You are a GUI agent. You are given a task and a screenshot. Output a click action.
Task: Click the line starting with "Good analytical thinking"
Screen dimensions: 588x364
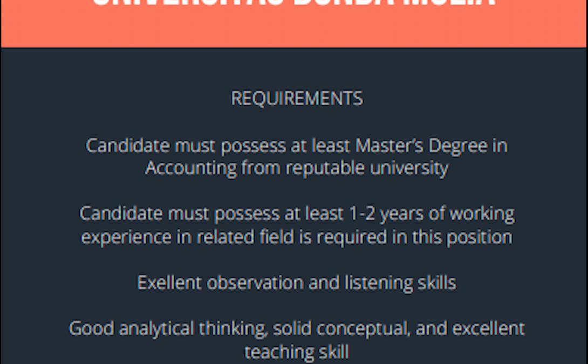297,329
